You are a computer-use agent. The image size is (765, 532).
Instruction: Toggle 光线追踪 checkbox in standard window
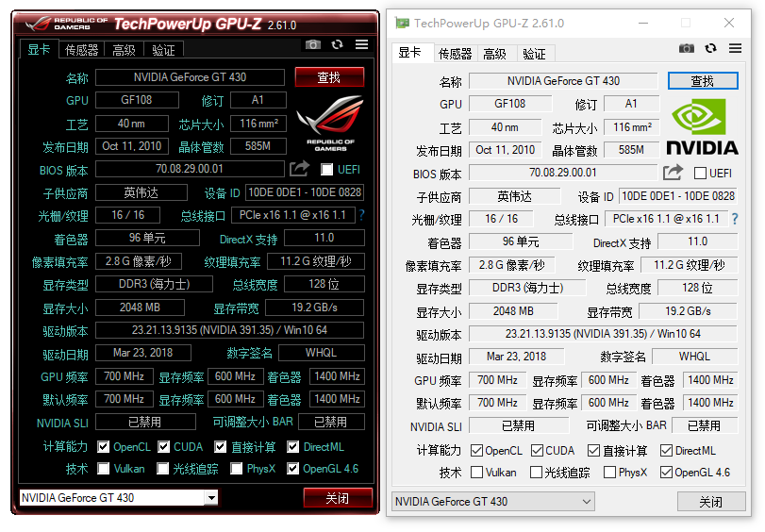pos(536,473)
